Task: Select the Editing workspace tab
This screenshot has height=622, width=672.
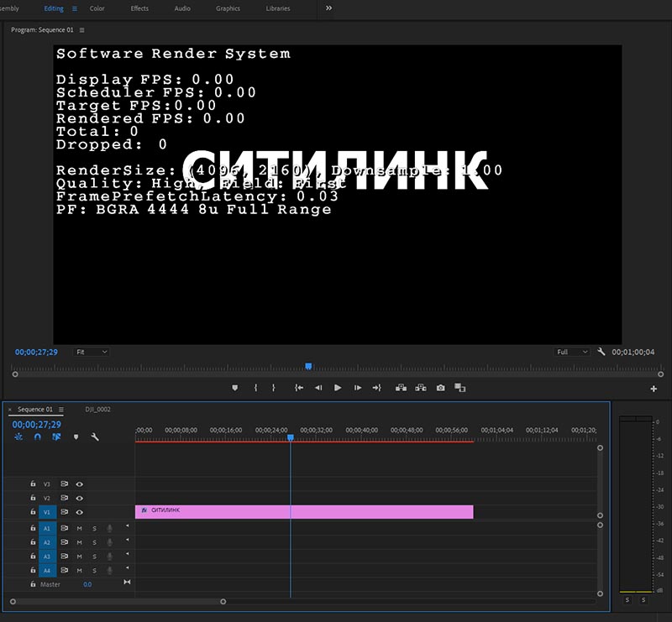Action: pos(54,8)
